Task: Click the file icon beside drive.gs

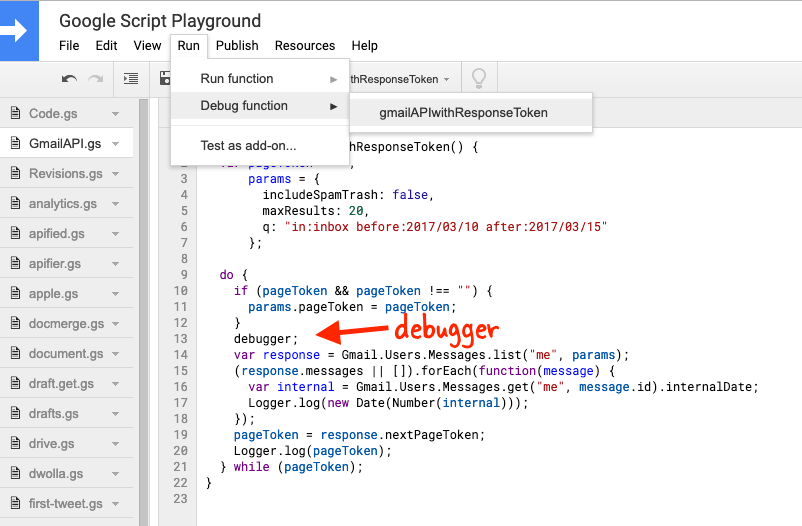Action: coord(15,444)
